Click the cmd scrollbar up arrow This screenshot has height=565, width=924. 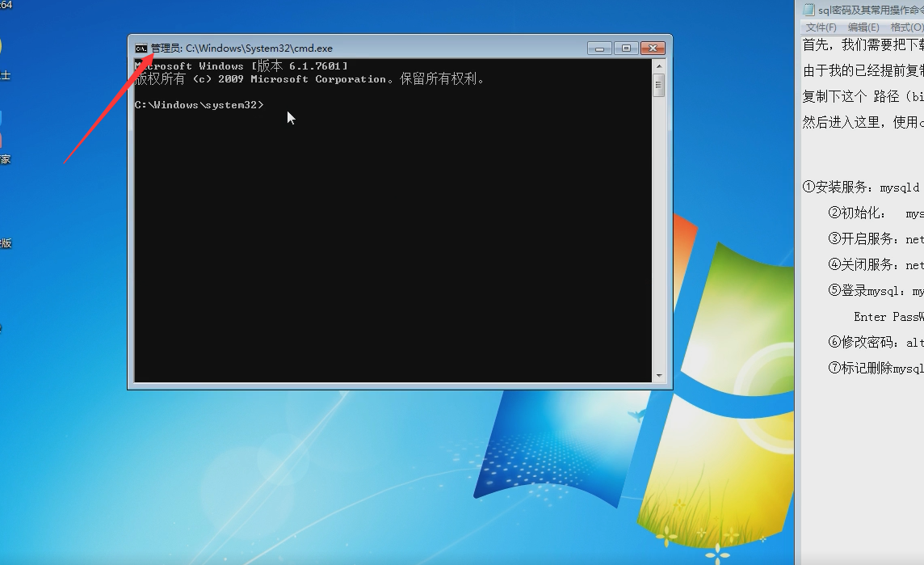coord(659,66)
